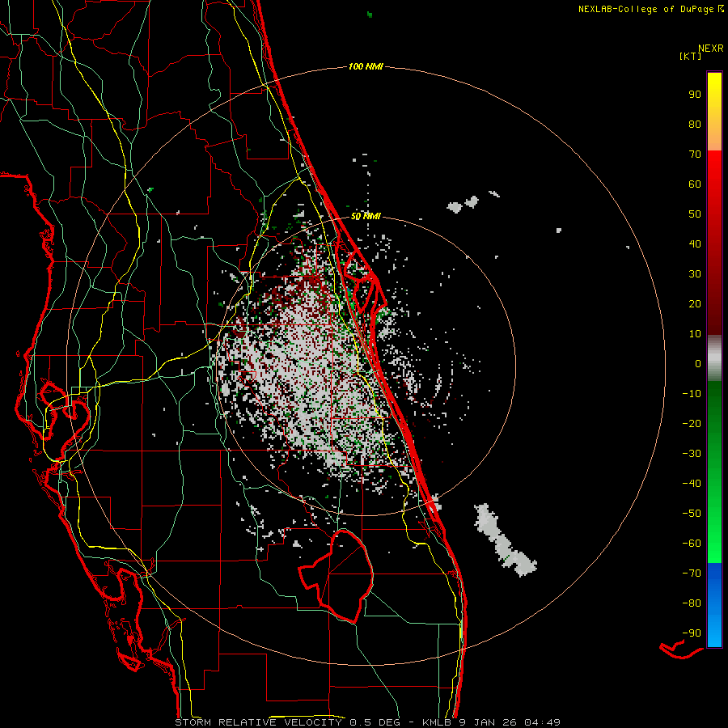Click the 80 value on velocity scale
728x728 pixels.
coord(695,125)
